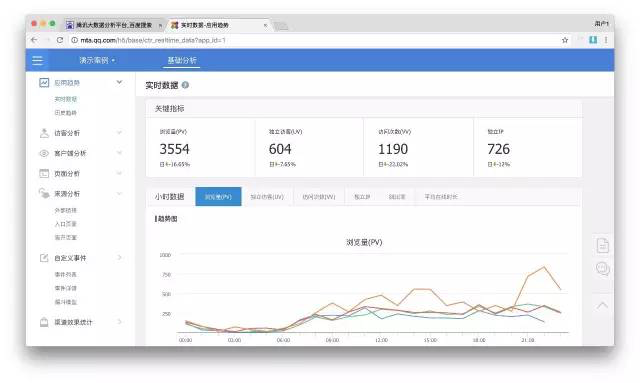
Task: Expand the 自定义事件 section arrow
Action: click(120, 257)
